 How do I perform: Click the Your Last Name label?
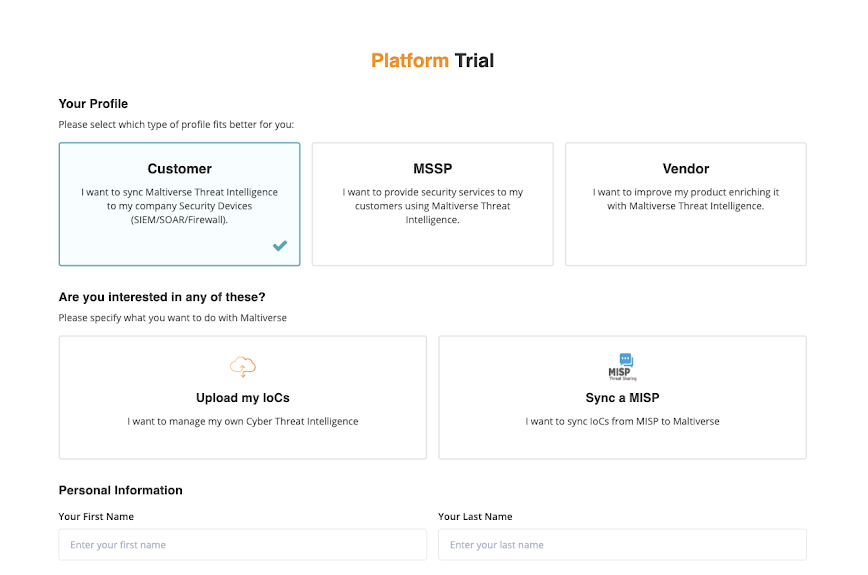click(475, 517)
